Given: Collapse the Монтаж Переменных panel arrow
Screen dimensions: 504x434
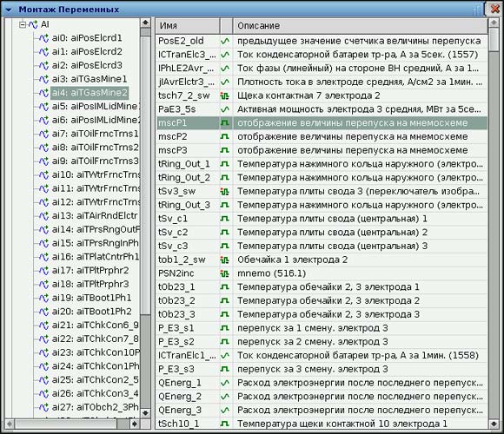Looking at the screenshot, I should (x=9, y=10).
